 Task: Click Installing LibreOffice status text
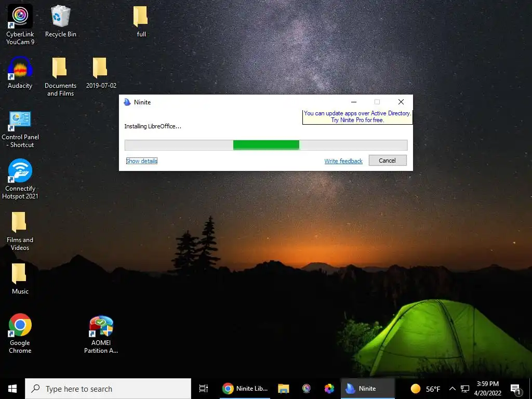pos(153,126)
